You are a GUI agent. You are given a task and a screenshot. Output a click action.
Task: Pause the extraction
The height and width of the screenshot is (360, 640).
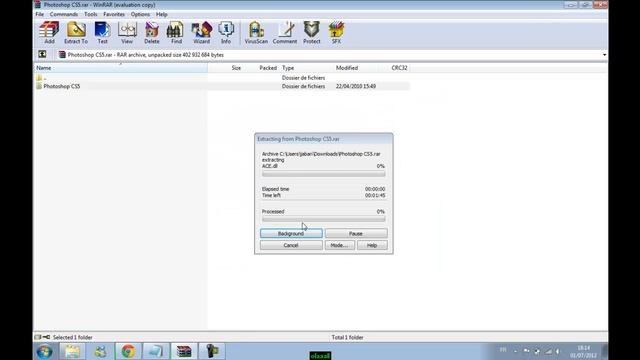pos(356,233)
